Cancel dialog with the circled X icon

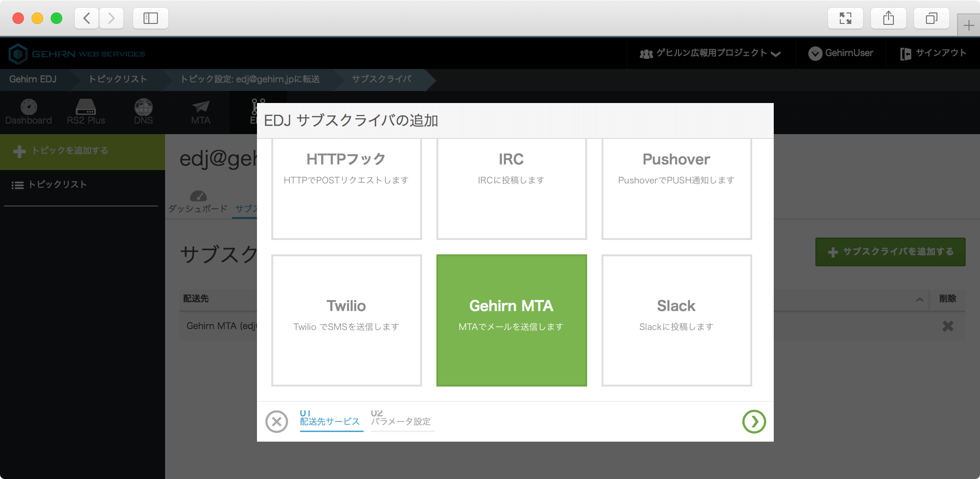tap(277, 422)
